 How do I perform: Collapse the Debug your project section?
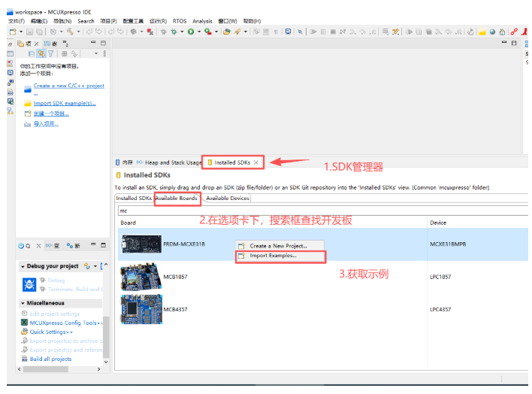point(23,266)
